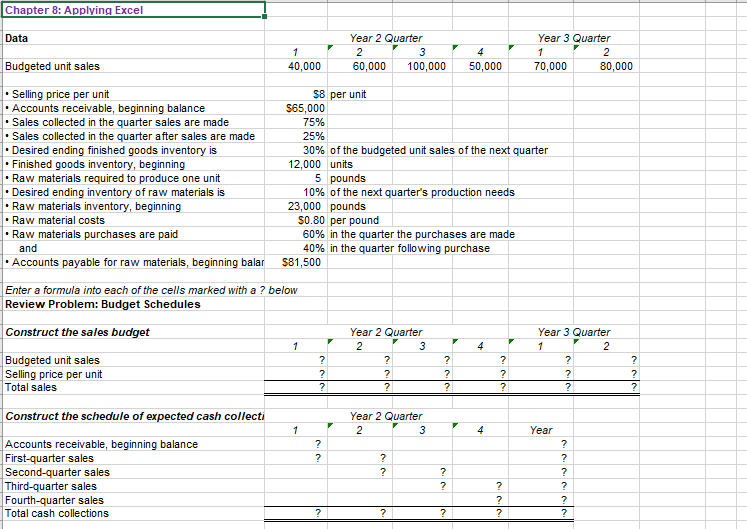Click the $8 selling price value
747x529 pixels.
(x=296, y=94)
